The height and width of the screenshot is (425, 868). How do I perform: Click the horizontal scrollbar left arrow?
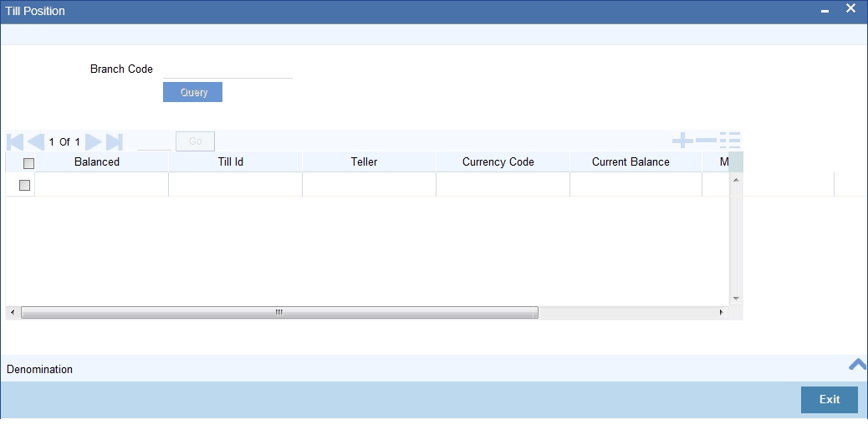click(x=13, y=313)
